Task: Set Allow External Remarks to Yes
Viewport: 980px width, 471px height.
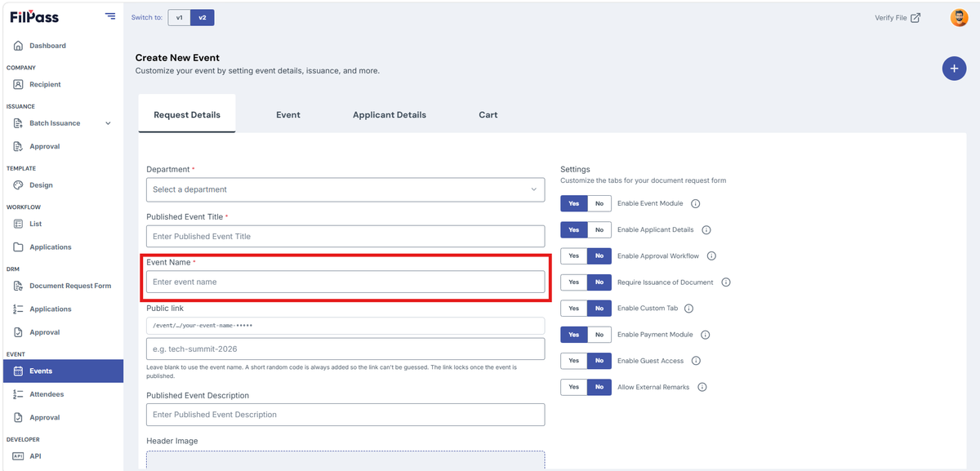Action: click(574, 387)
